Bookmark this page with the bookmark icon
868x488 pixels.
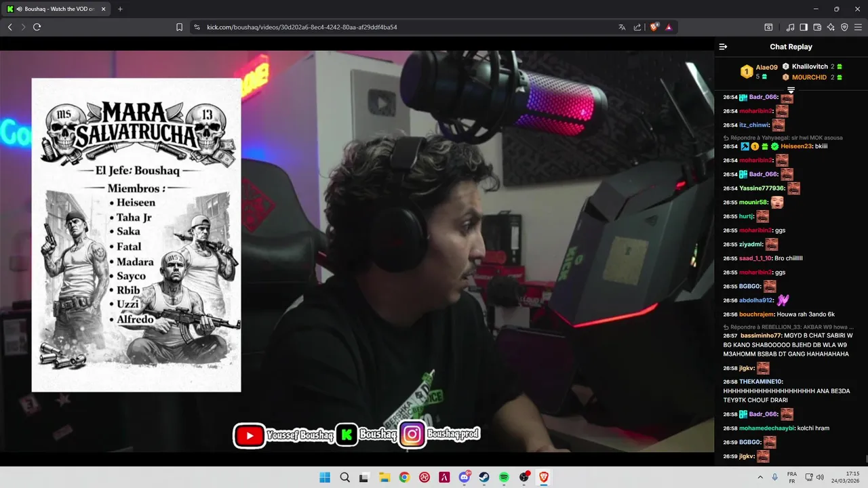coord(179,27)
